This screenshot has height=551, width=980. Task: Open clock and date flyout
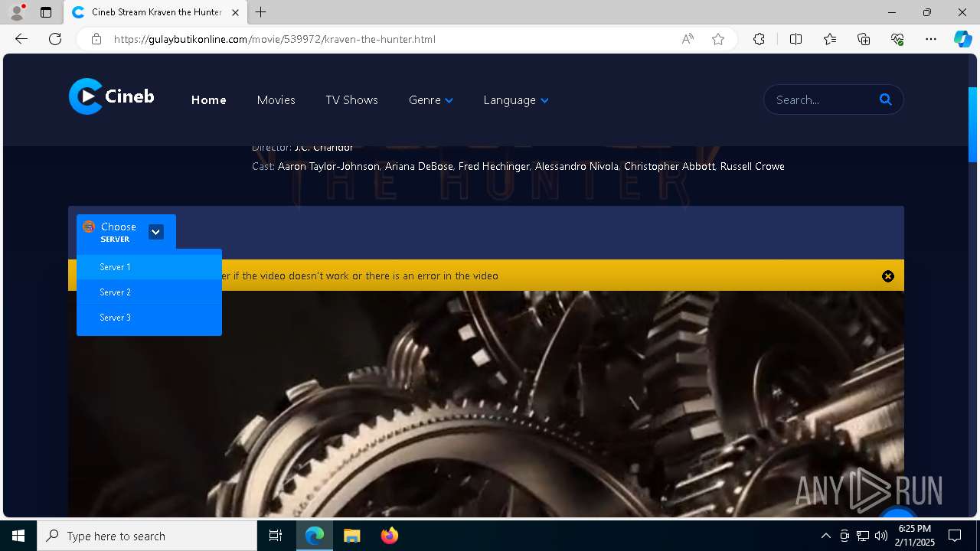click(916, 536)
